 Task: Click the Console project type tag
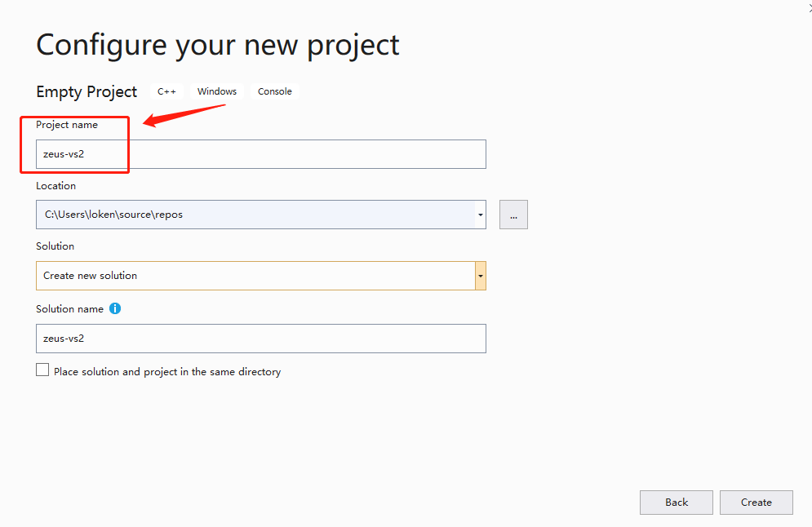275,91
